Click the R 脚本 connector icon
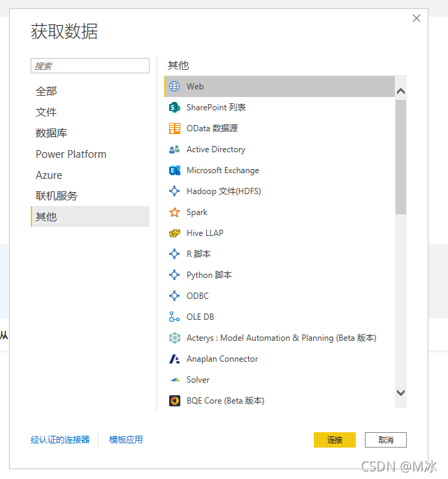This screenshot has width=448, height=479. (175, 254)
